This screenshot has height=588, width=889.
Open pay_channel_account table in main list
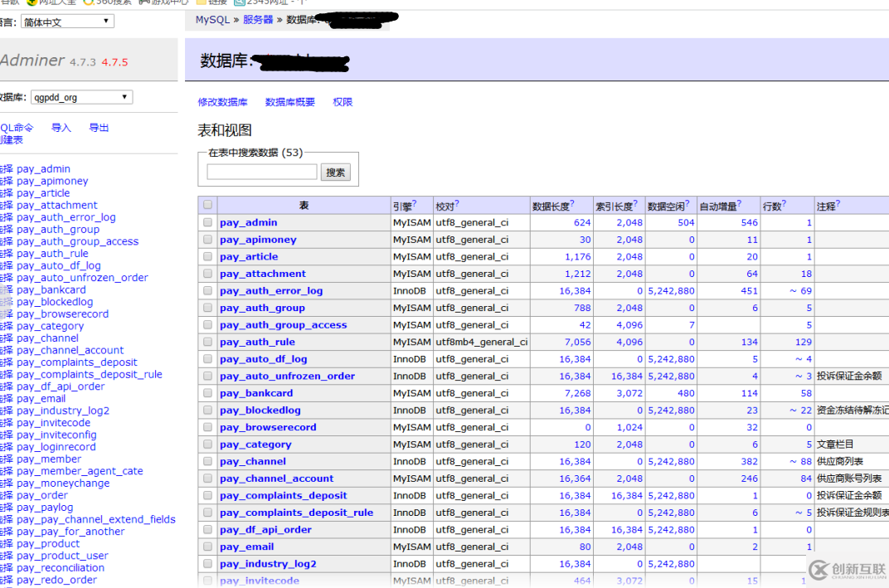coord(277,478)
